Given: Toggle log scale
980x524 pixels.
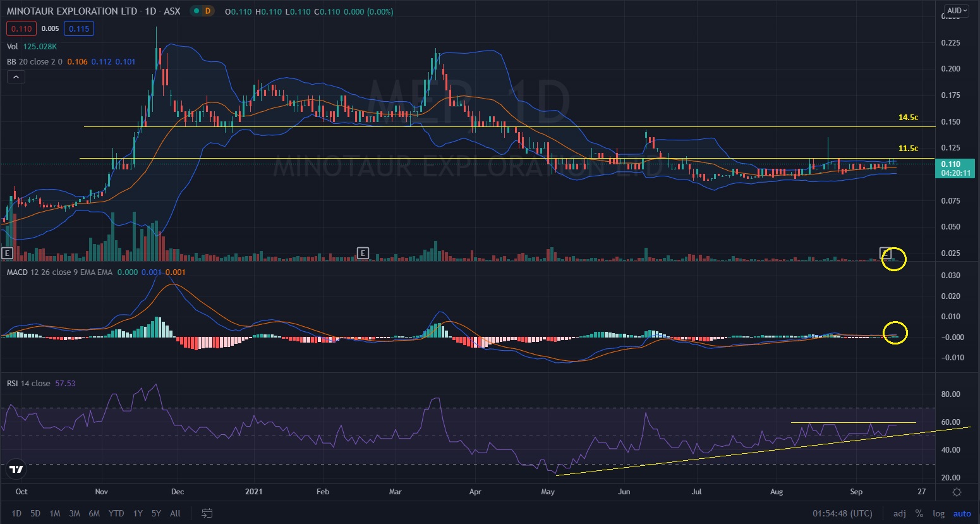Looking at the screenshot, I should click(938, 513).
